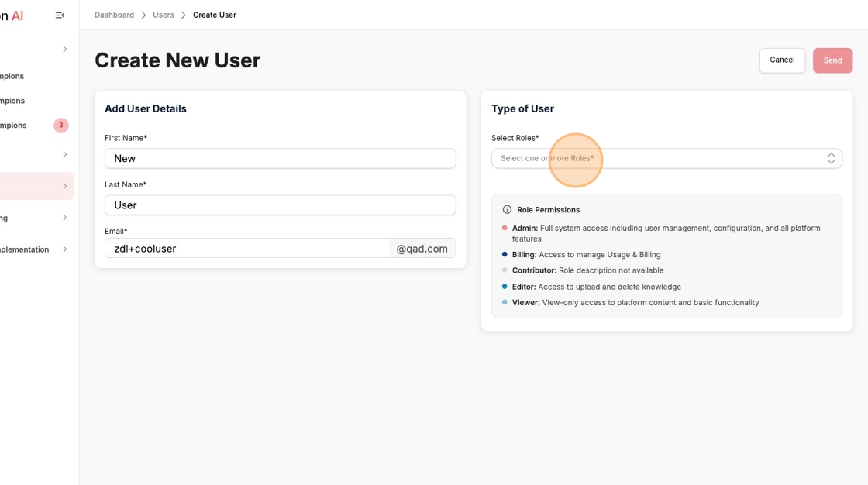868x485 pixels.
Task: Click the Last Name input field
Action: click(280, 205)
